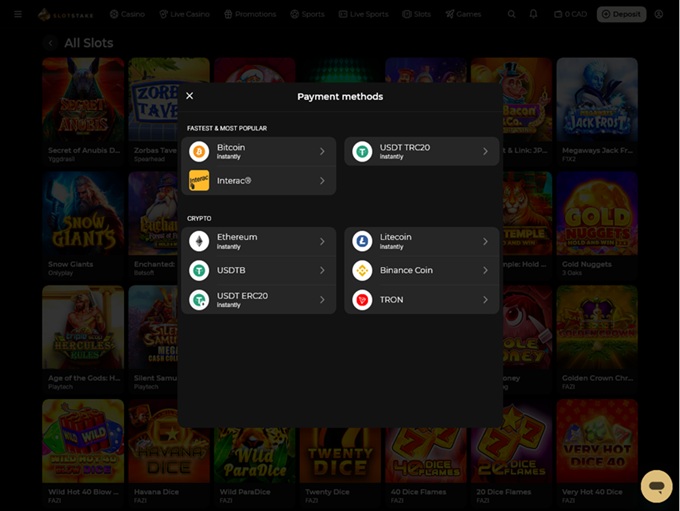Viewport: 680px width, 511px height.
Task: Open Binance Coin via chevron arrow
Action: (485, 270)
